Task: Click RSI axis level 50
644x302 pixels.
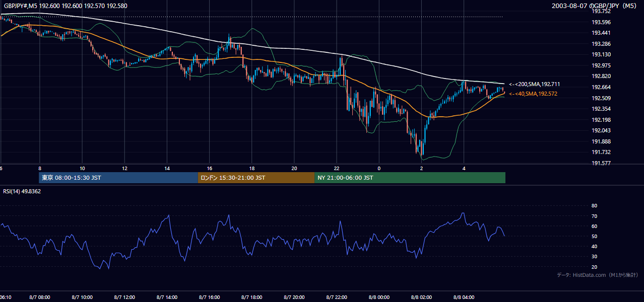Action: click(x=594, y=236)
